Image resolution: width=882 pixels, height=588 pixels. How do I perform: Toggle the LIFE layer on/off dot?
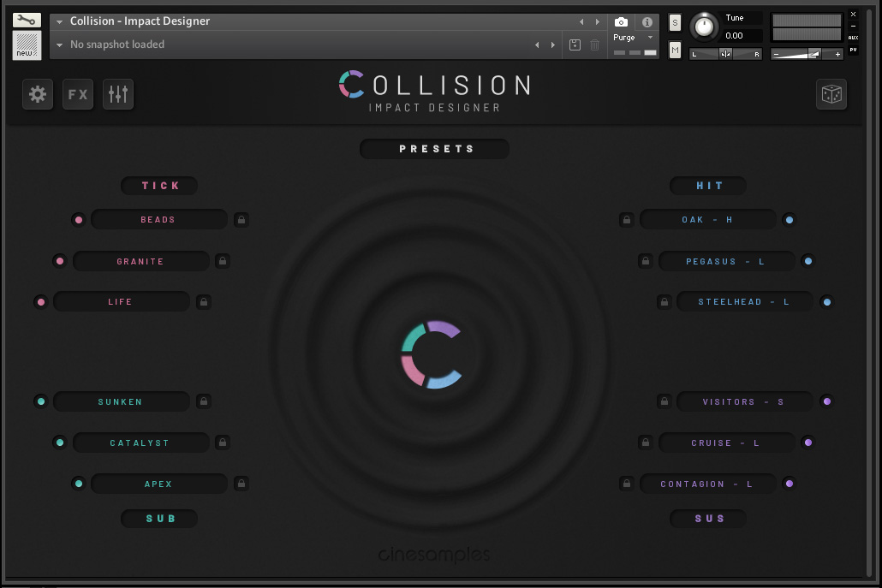pyautogui.click(x=40, y=302)
